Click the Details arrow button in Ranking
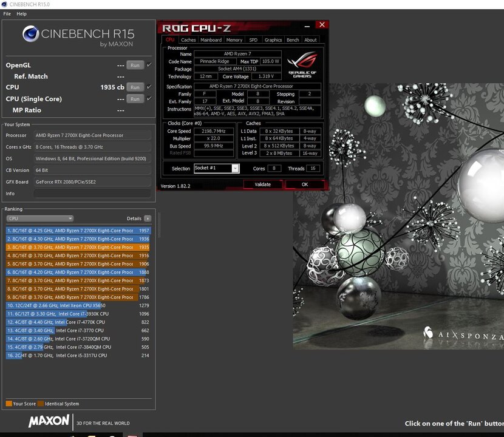This screenshot has width=504, height=437. pos(148,218)
